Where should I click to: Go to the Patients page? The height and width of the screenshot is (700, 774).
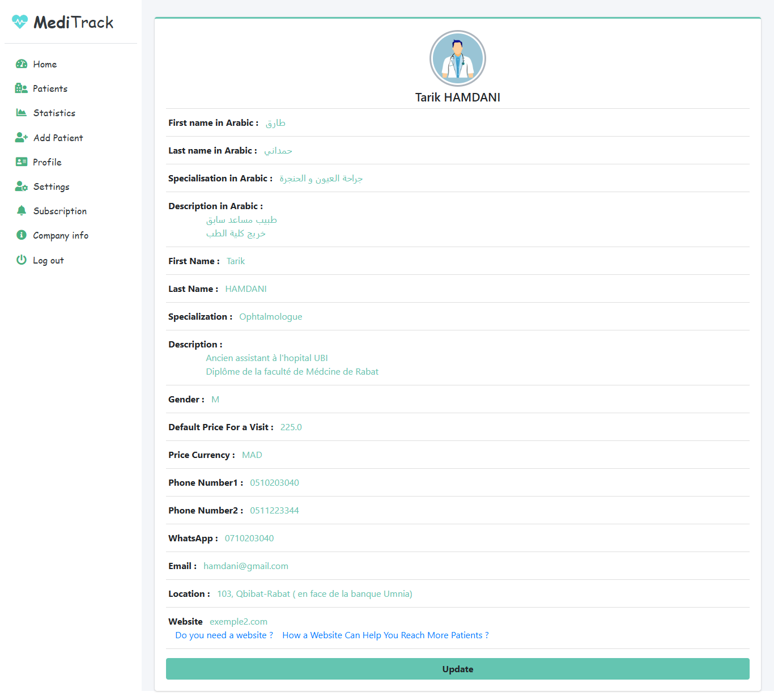[x=50, y=88]
